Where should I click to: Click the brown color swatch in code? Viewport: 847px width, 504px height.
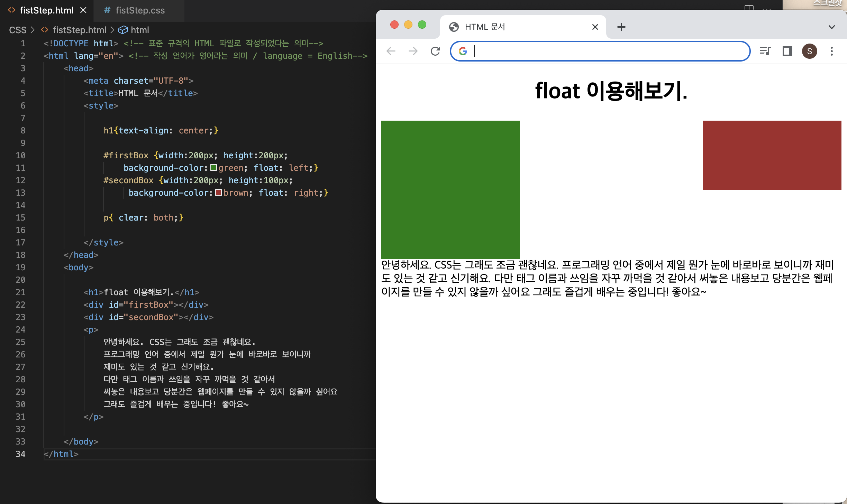219,193
